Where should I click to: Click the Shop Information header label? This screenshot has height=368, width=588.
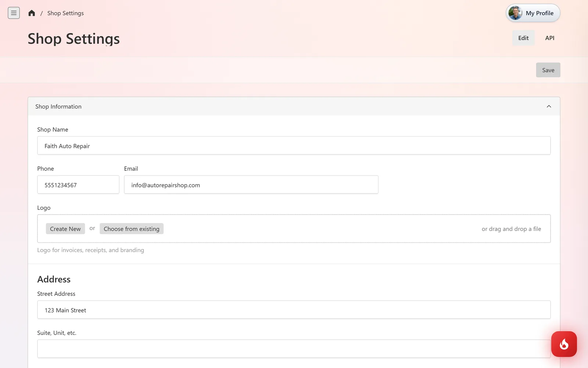(x=58, y=106)
